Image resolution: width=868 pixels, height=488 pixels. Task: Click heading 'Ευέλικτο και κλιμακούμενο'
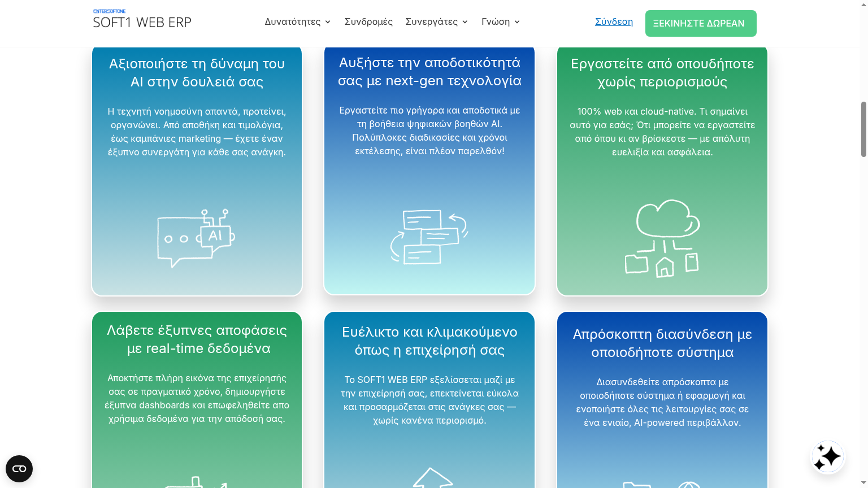(x=429, y=341)
